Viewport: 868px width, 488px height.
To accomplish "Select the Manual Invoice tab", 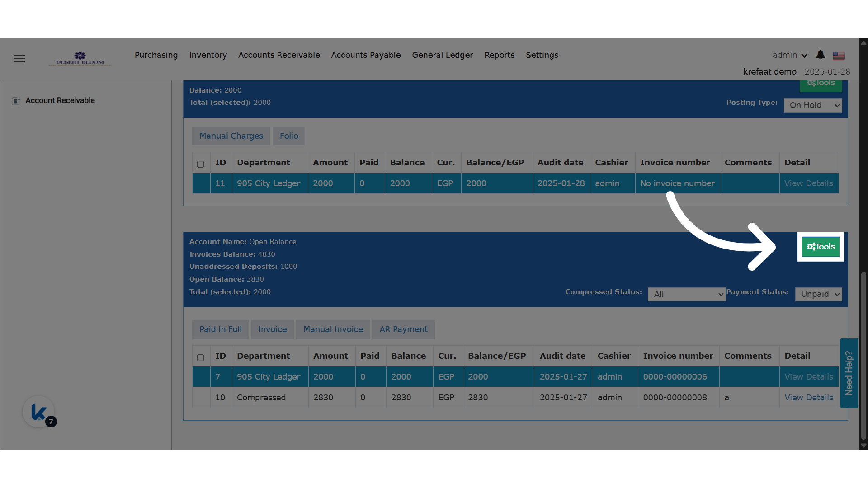I will [x=333, y=329].
